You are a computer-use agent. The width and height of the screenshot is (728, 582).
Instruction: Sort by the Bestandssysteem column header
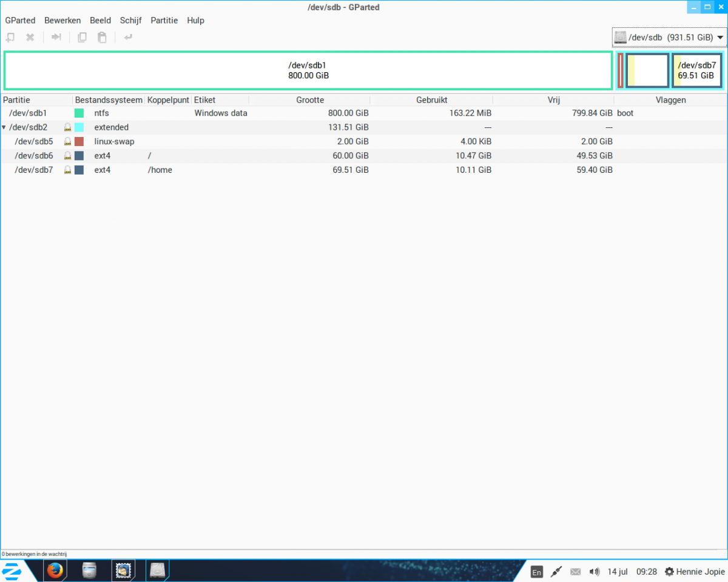(109, 100)
